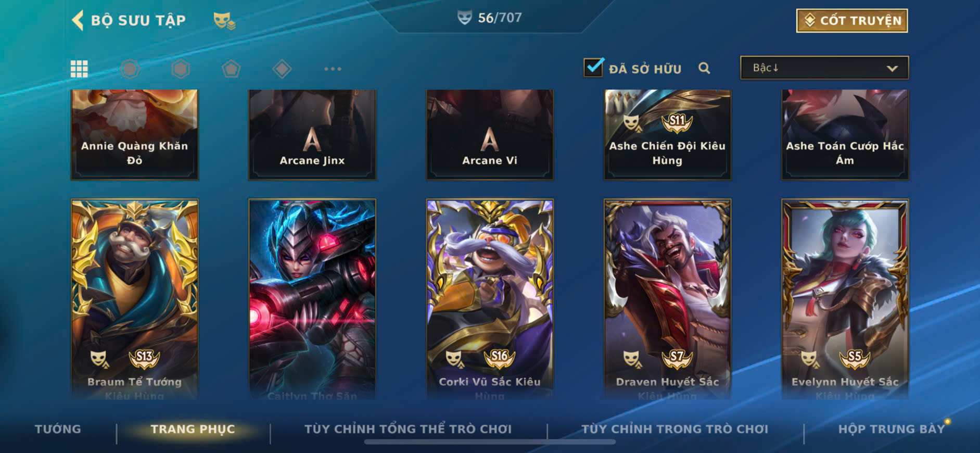Open Tùy Chỉnh Tổng Thể Trò Chơi tab

(408, 429)
